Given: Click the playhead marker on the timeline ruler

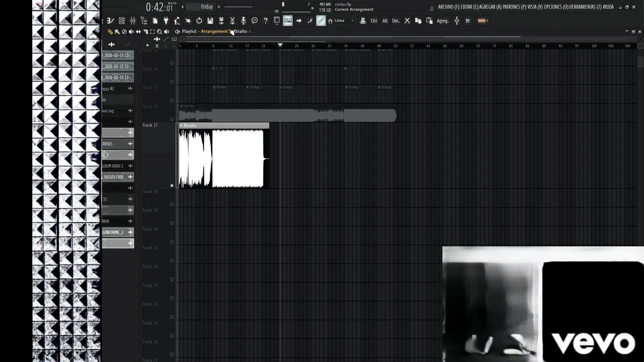Looking at the screenshot, I should tap(280, 45).
